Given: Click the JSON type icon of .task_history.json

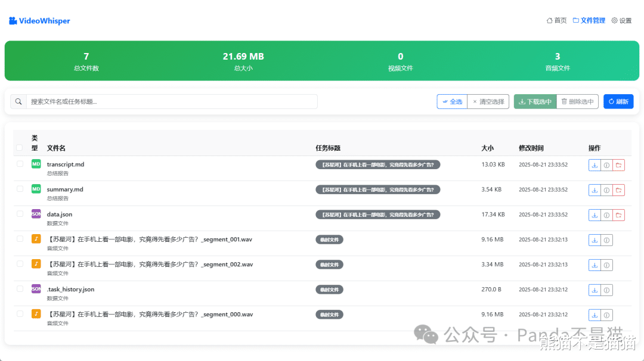Looking at the screenshot, I should tap(36, 289).
